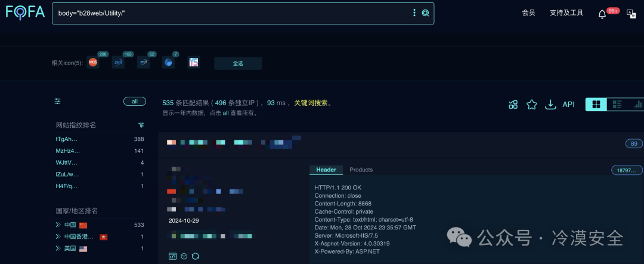Click the 网站指纹排名 heading
The width and height of the screenshot is (644, 264).
[x=76, y=125]
